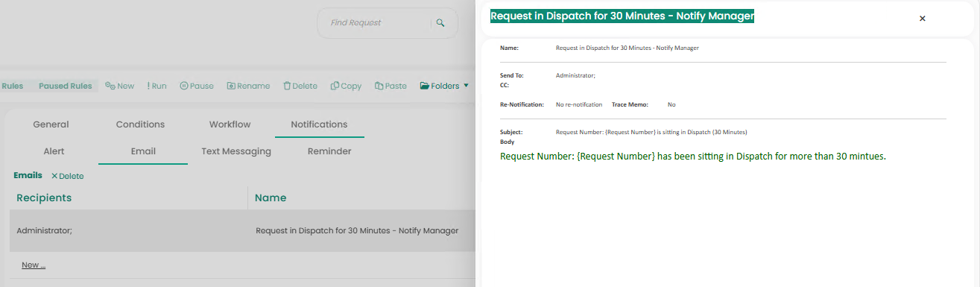
Task: Open the Alert sub-tab
Action: 54,151
